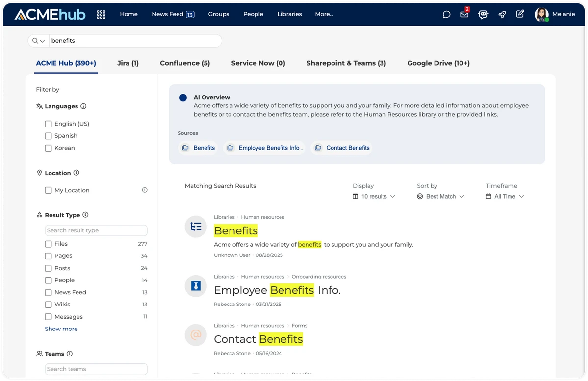Check the Files result type filter
The width and height of the screenshot is (588, 381).
point(48,244)
